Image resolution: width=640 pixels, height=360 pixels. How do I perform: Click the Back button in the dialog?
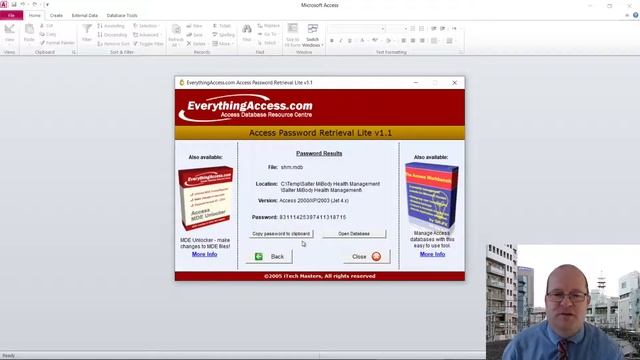click(x=269, y=257)
